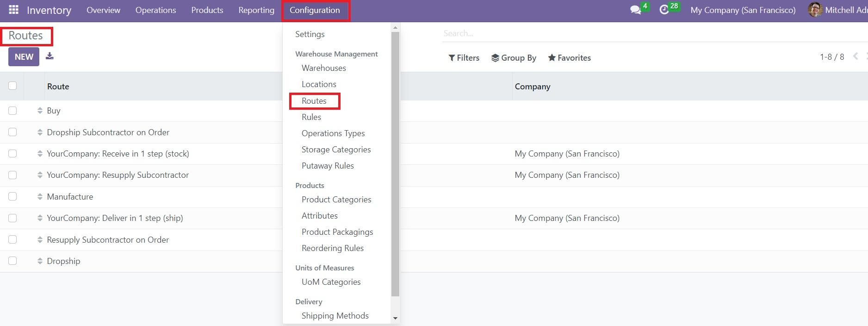Check the Dropship Subcontractor on Order checkbox

[12, 132]
